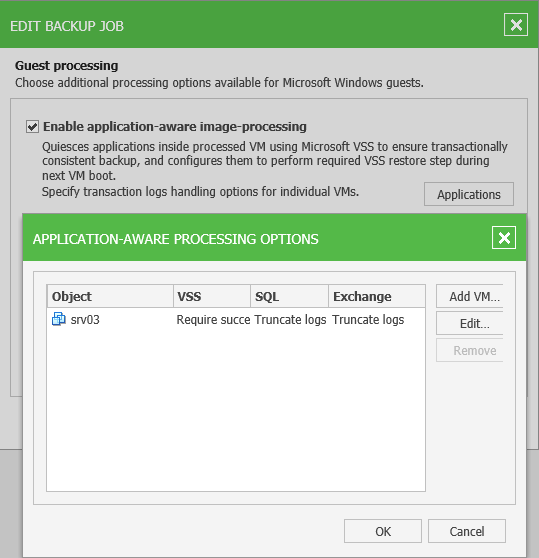This screenshot has width=539, height=558.
Task: Click the Exchange column header
Action: click(377, 296)
